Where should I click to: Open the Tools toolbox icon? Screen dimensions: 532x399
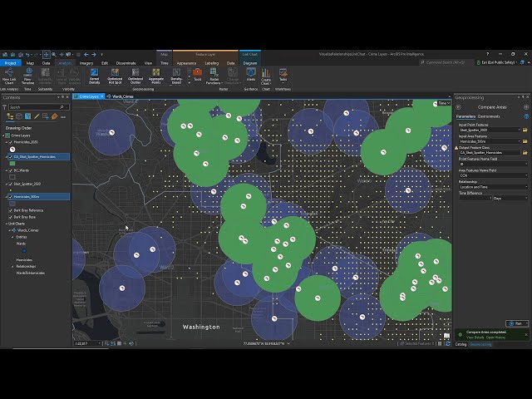pyautogui.click(x=198, y=75)
